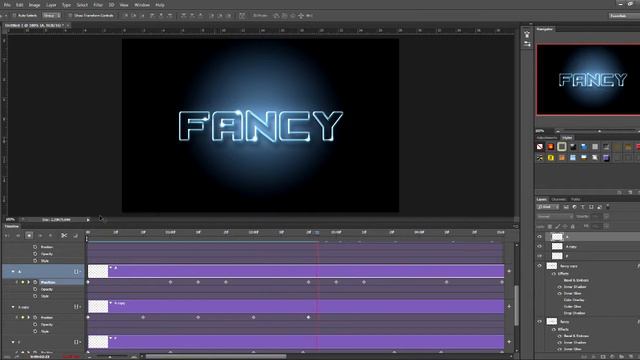Click the plus icon ending A copy track

509,306
